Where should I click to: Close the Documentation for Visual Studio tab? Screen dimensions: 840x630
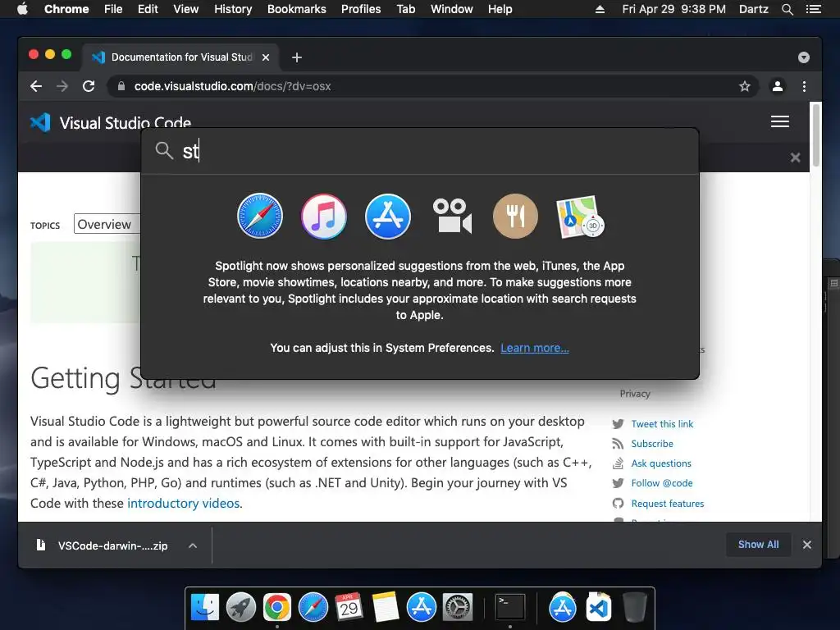[266, 57]
